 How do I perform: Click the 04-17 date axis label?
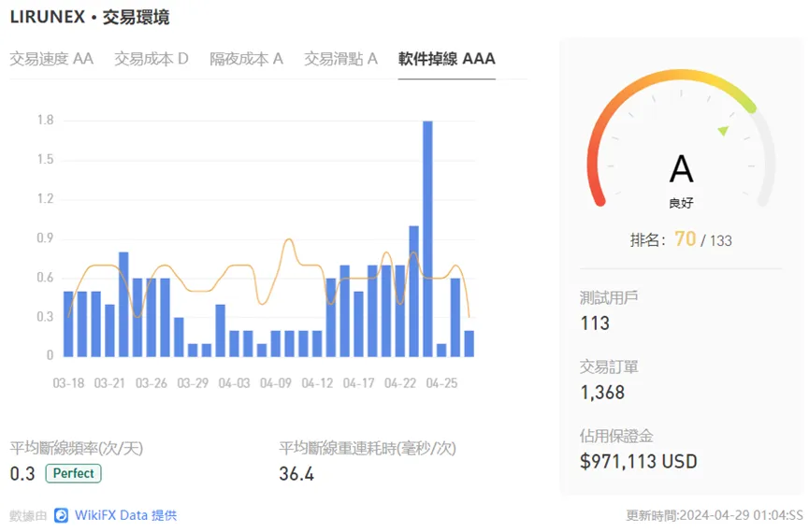(x=358, y=383)
